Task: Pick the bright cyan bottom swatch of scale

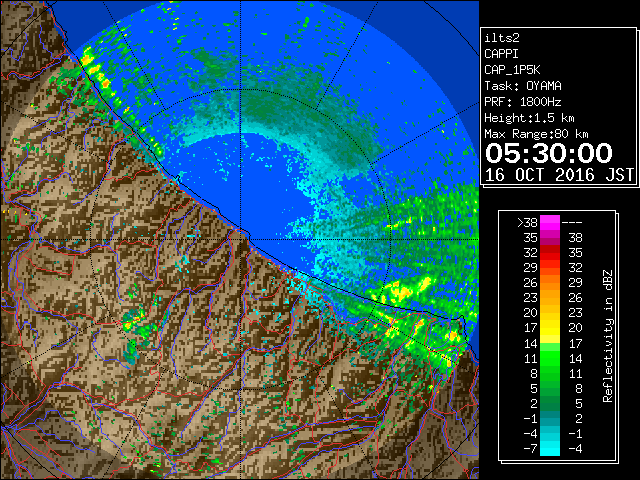Action: [x=550, y=449]
